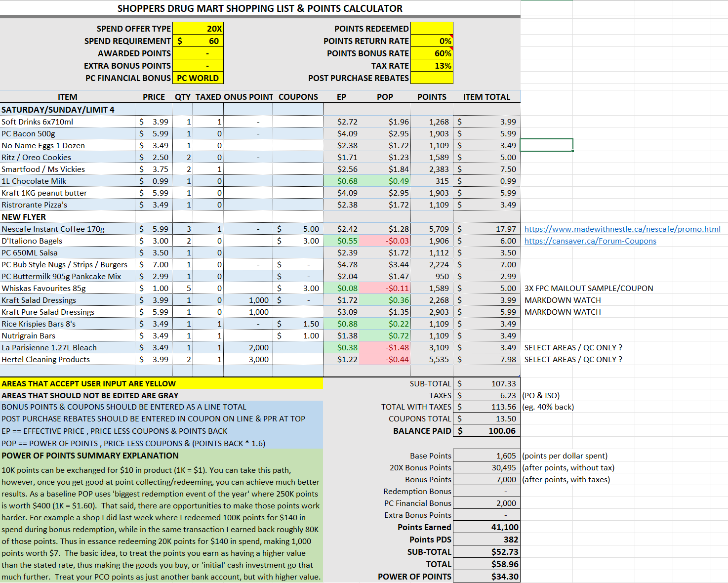
Task: Open the madewithnestle.ca Nescafe promo link
Action: (622, 229)
